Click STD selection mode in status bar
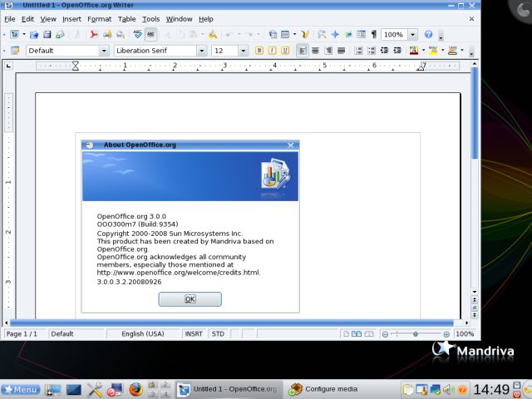 point(218,334)
